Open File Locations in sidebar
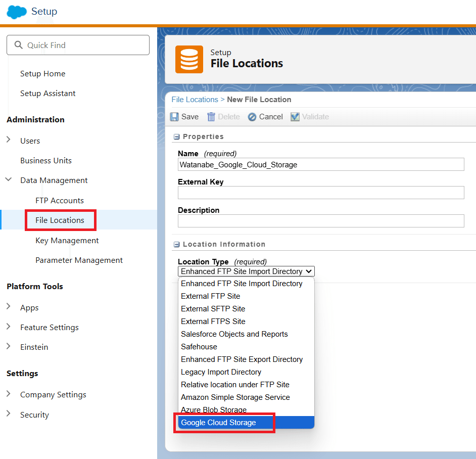The width and height of the screenshot is (476, 459). pos(60,220)
